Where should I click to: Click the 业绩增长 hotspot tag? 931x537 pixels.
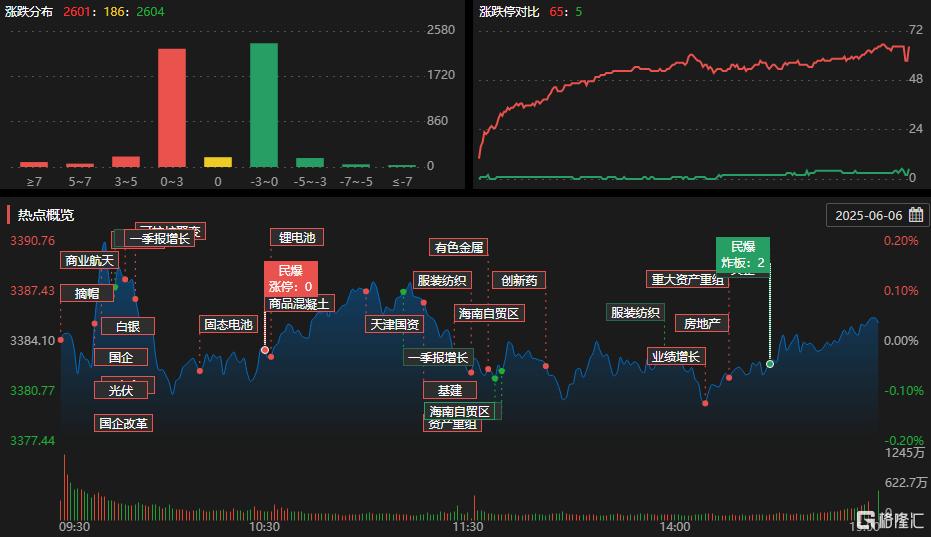coord(676,356)
